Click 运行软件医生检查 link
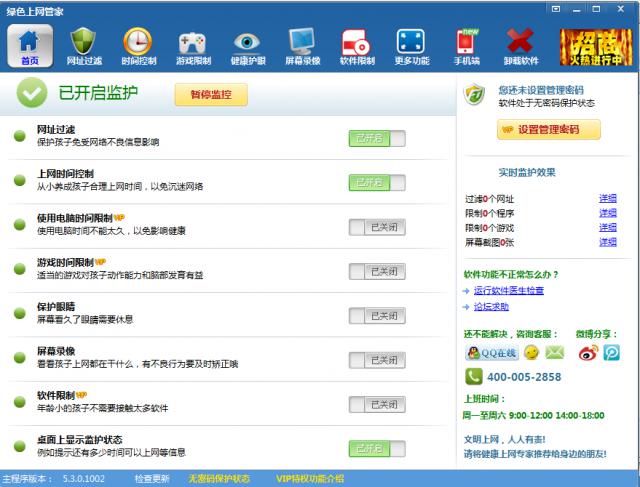Screen dimensions: 640x487 pyautogui.click(x=509, y=291)
